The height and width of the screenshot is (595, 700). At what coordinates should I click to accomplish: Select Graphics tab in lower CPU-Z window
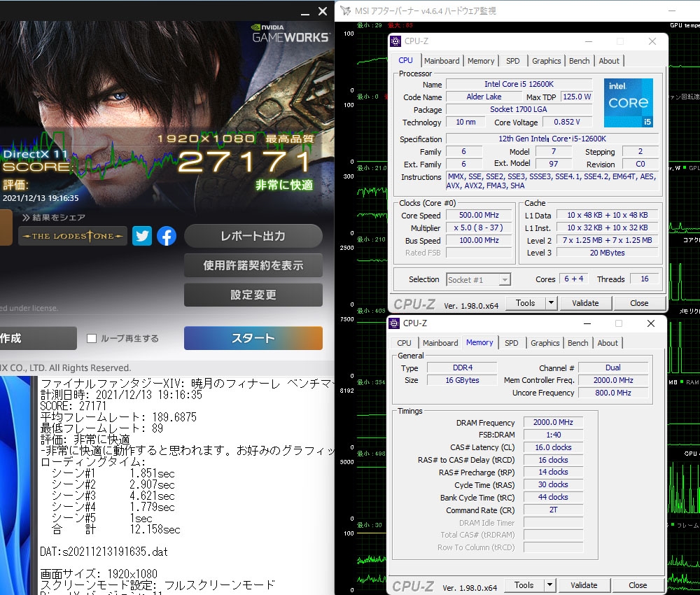pyautogui.click(x=545, y=343)
